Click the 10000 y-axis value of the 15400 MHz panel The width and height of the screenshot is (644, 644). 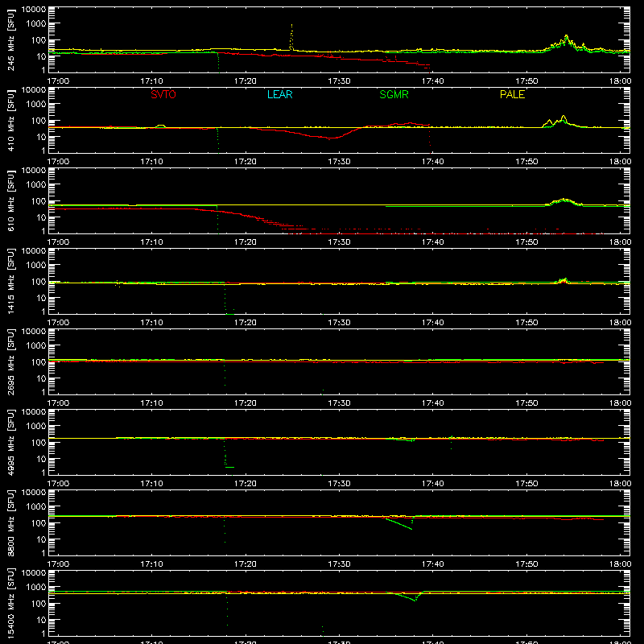click(x=34, y=572)
